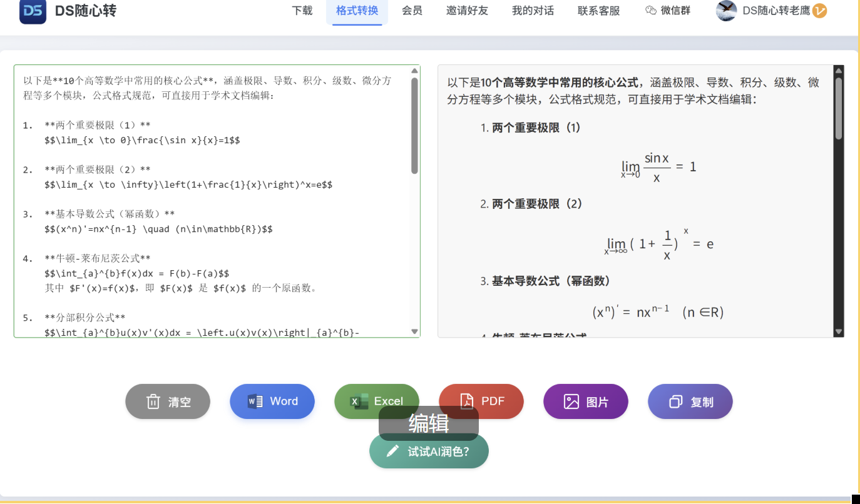
Task: Click the source line with \lim_{x \to \infty}
Action: (188, 184)
